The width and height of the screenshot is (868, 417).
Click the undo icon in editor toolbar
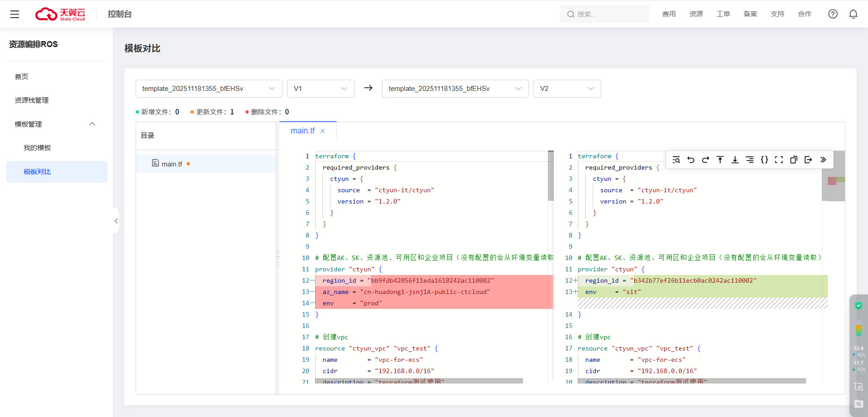point(691,160)
